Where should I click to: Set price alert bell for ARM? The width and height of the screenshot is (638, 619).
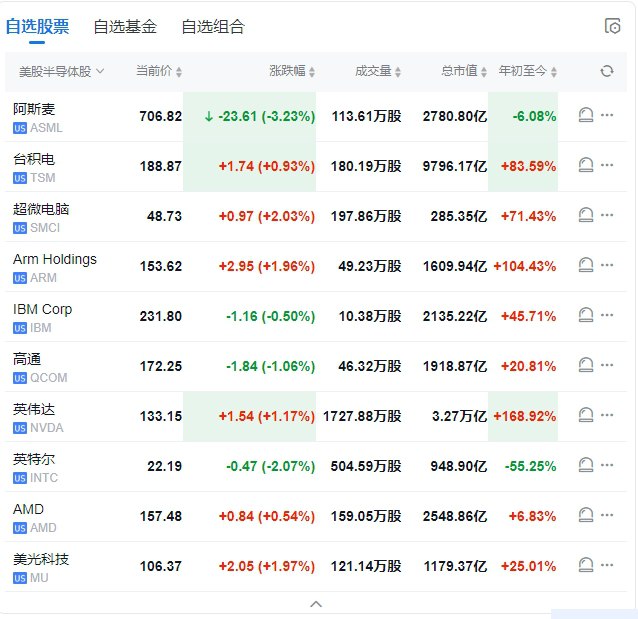tap(586, 265)
